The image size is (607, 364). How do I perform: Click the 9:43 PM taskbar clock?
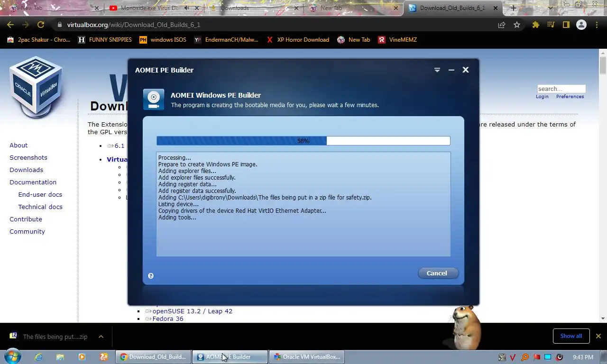click(x=583, y=357)
